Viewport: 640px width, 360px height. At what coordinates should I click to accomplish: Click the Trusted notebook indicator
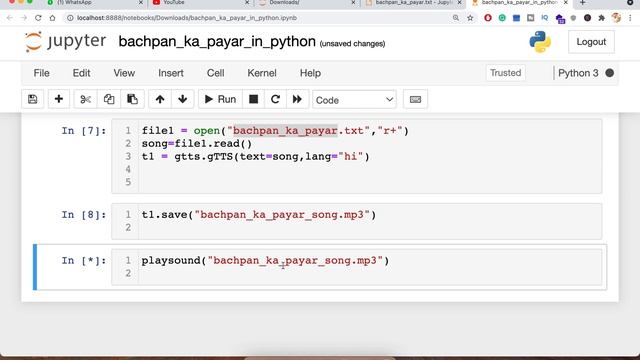(505, 73)
